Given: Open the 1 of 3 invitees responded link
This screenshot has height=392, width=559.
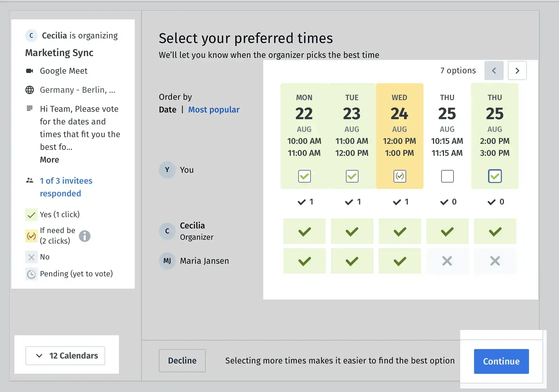Looking at the screenshot, I should coord(66,187).
